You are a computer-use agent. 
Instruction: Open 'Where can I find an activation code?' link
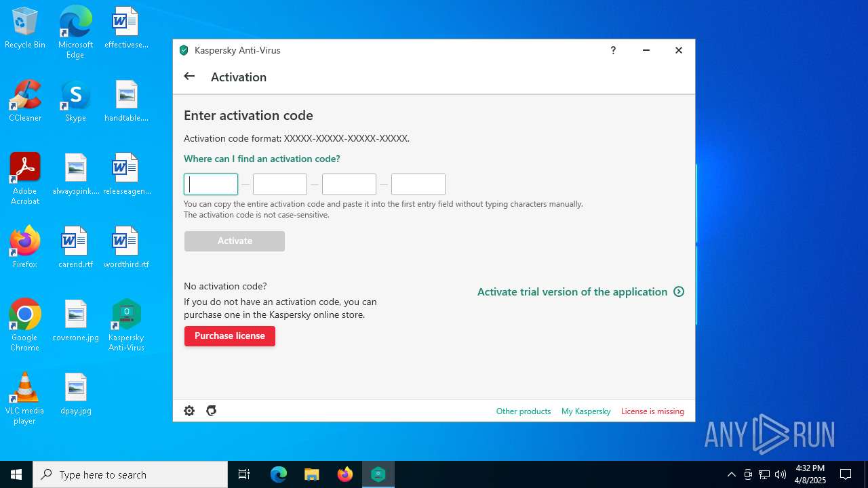coord(262,159)
